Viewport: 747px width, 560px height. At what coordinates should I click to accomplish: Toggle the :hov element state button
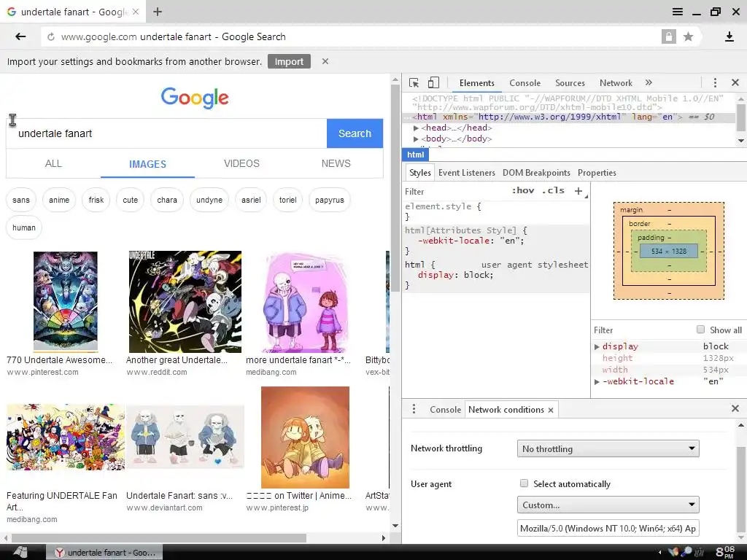[522, 190]
